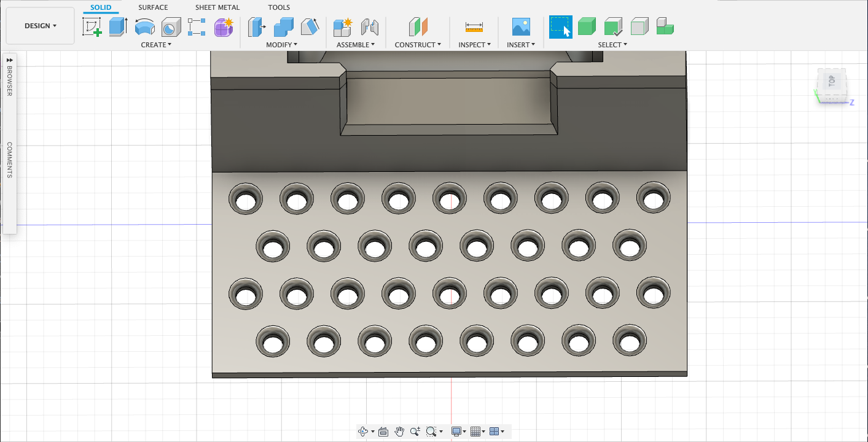Start a new sketch with Create Sketch
Viewport: 868px width, 442px height.
[x=92, y=27]
